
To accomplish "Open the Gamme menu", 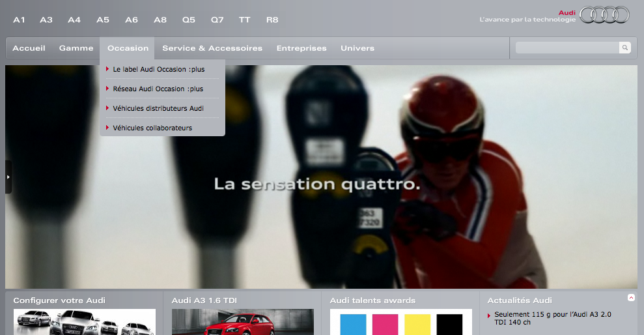I will 76,48.
